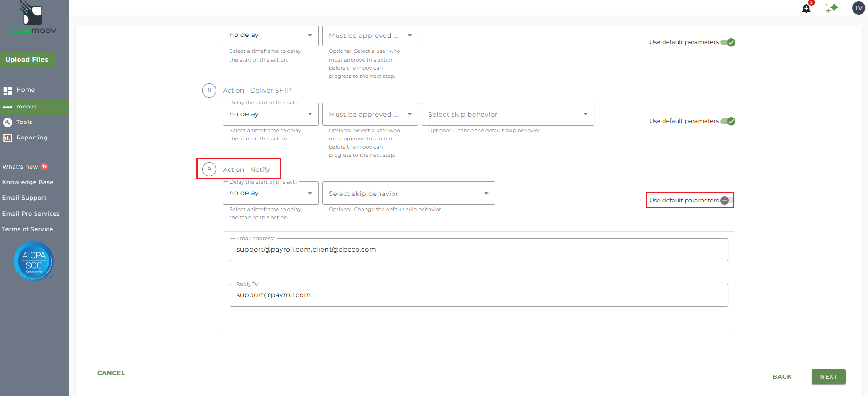Screen dimensions: 868x396
Task: Click the datamoov logo
Action: pos(33,18)
